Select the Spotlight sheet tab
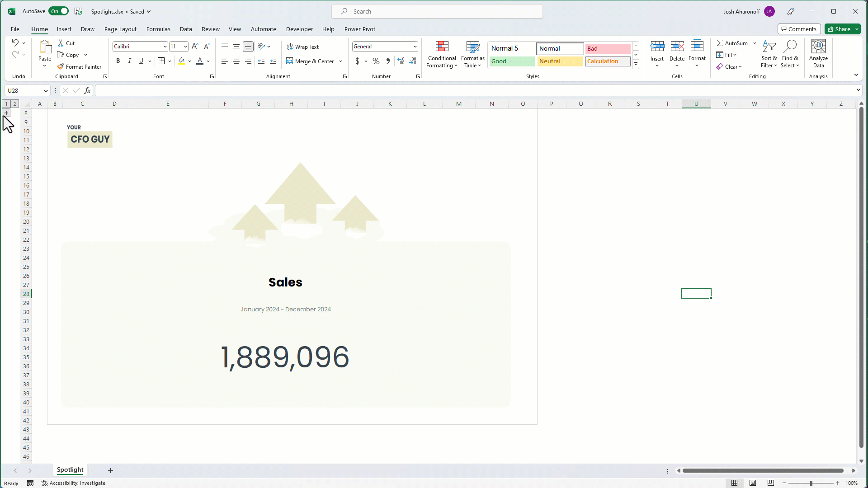 pyautogui.click(x=70, y=470)
